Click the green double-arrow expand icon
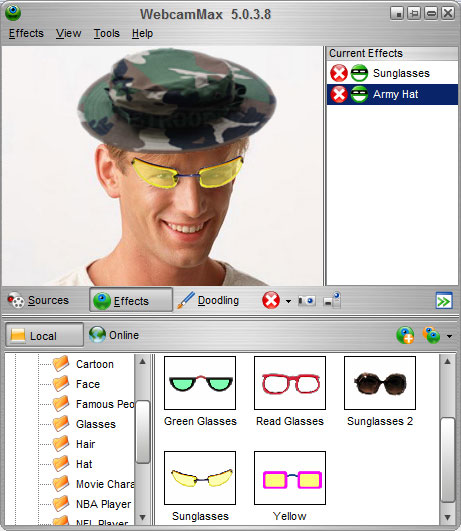Screen dimensions: 461x531 444,300
